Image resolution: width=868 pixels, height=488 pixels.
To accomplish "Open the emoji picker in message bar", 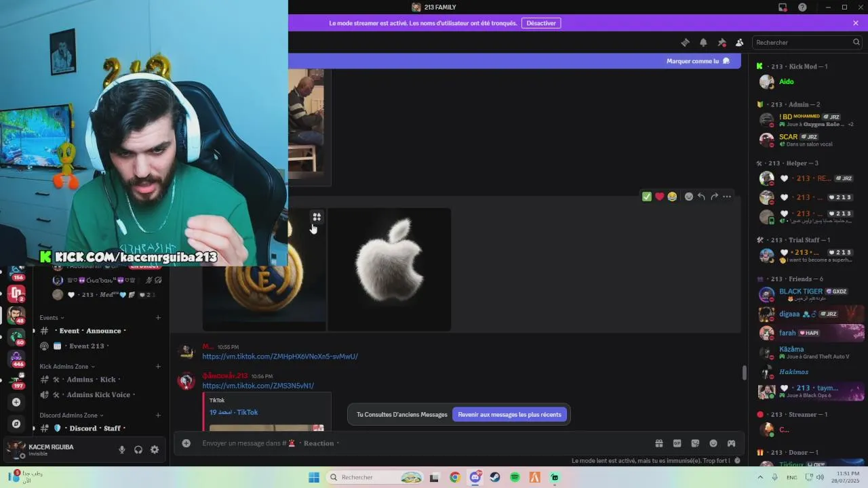I will 713,443.
